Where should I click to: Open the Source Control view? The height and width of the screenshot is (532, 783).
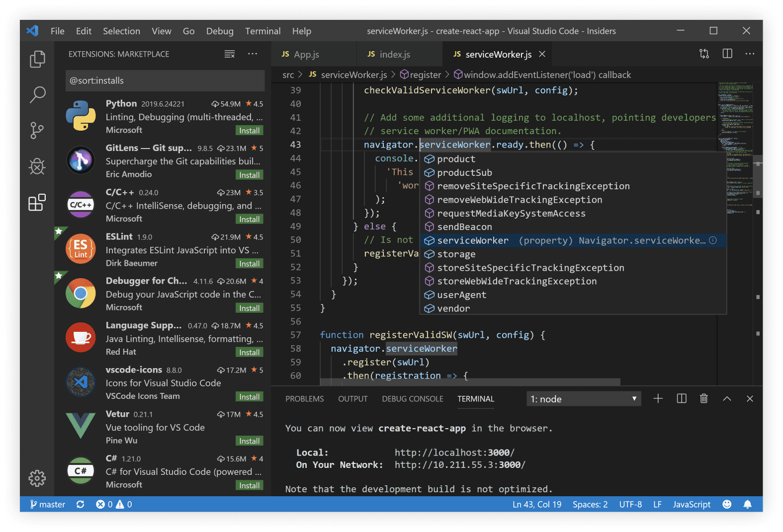coord(37,131)
